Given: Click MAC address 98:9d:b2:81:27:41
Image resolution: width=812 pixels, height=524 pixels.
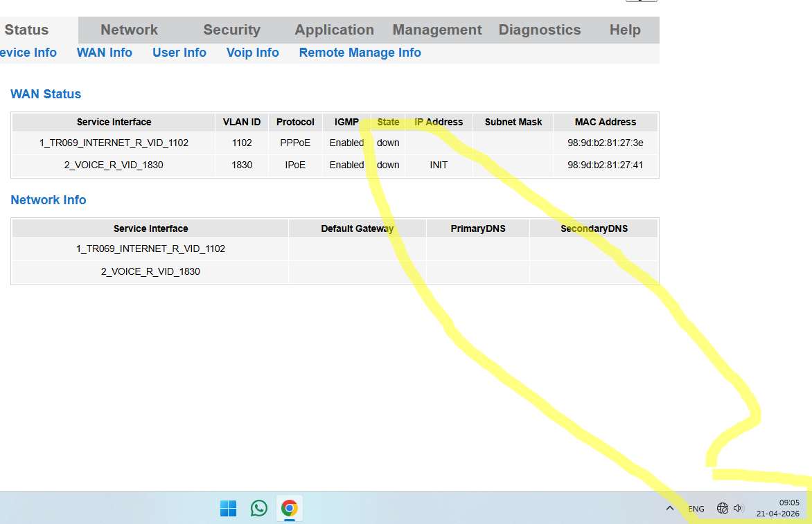Looking at the screenshot, I should tap(606, 165).
